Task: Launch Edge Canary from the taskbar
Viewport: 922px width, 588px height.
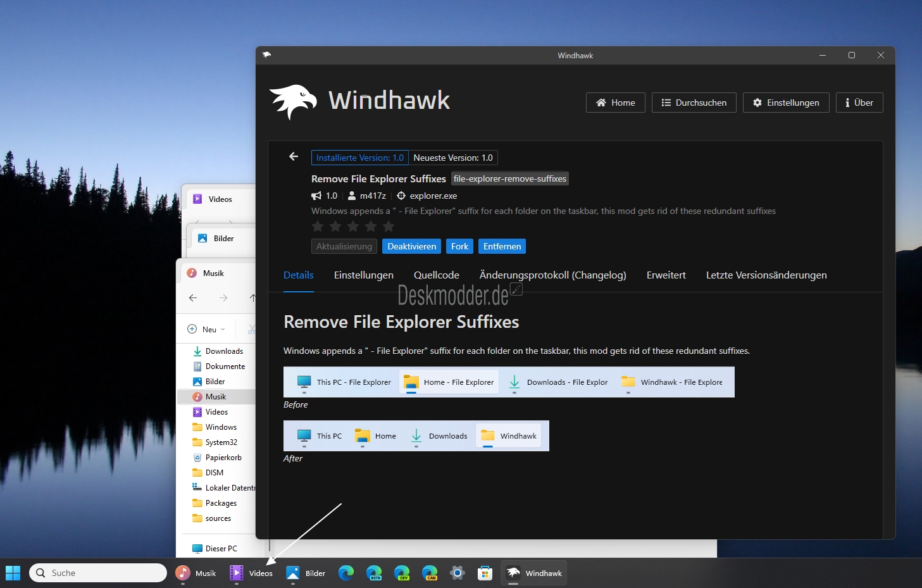Action: 430,573
